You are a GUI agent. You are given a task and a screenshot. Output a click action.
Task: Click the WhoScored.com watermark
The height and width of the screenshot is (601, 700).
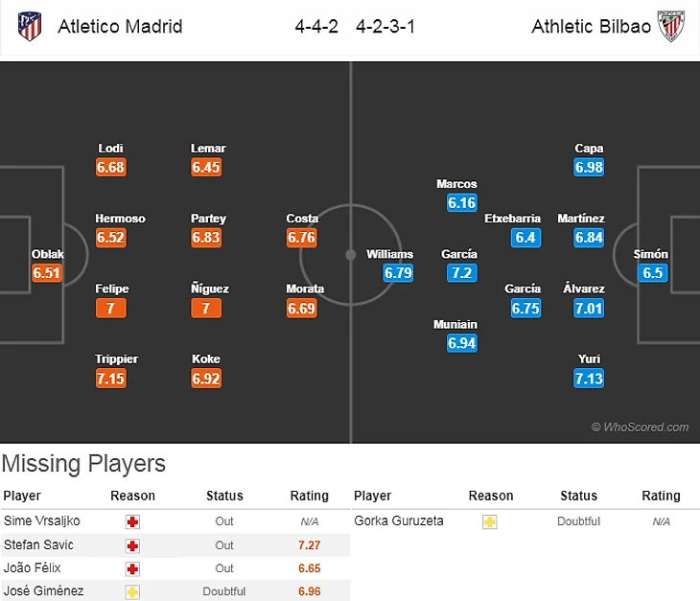pyautogui.click(x=640, y=428)
